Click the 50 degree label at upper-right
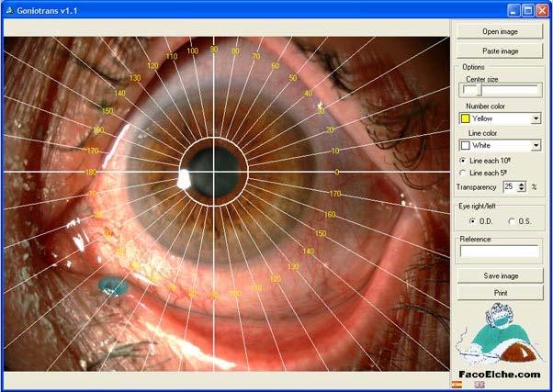 click(293, 78)
